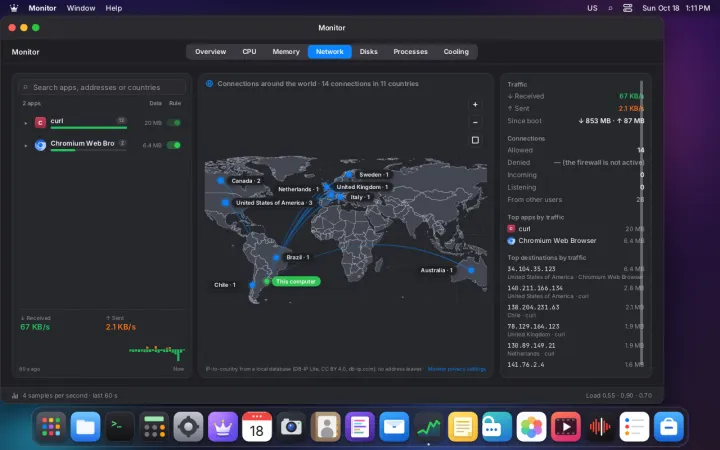Open Mail from the dock
This screenshot has height=450, width=720.
(394, 427)
